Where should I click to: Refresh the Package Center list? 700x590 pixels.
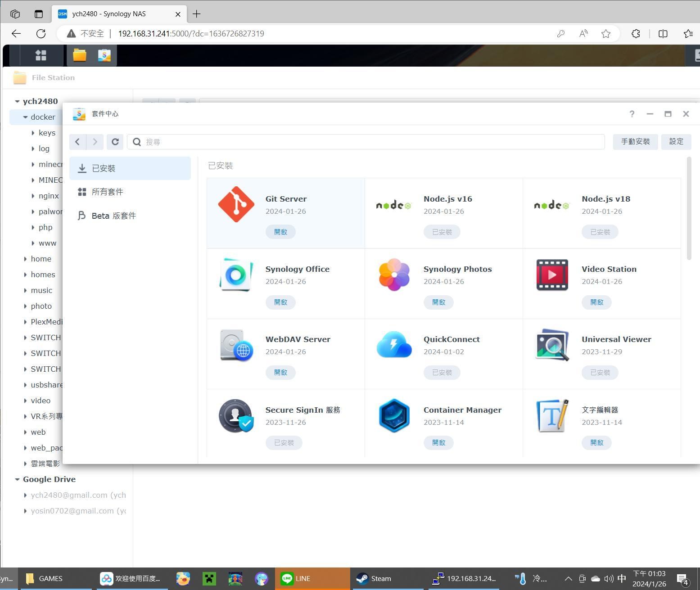tap(115, 142)
